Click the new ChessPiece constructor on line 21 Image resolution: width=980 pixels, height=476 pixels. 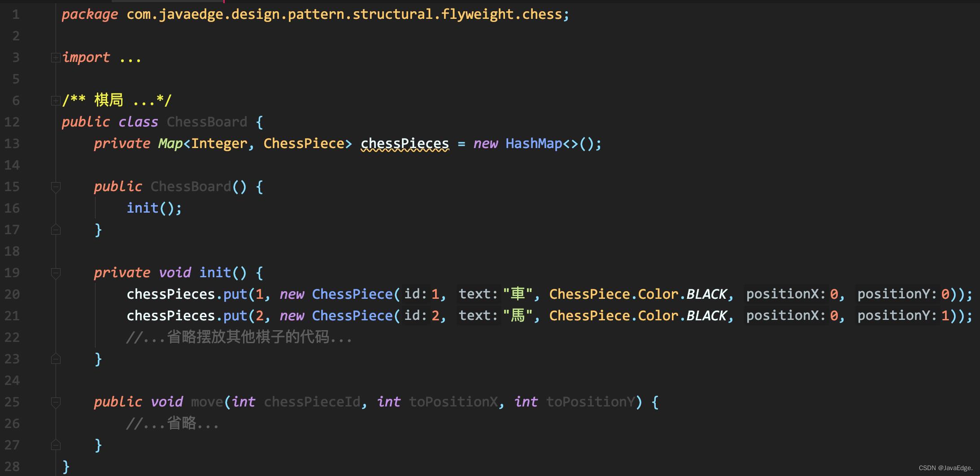point(352,316)
